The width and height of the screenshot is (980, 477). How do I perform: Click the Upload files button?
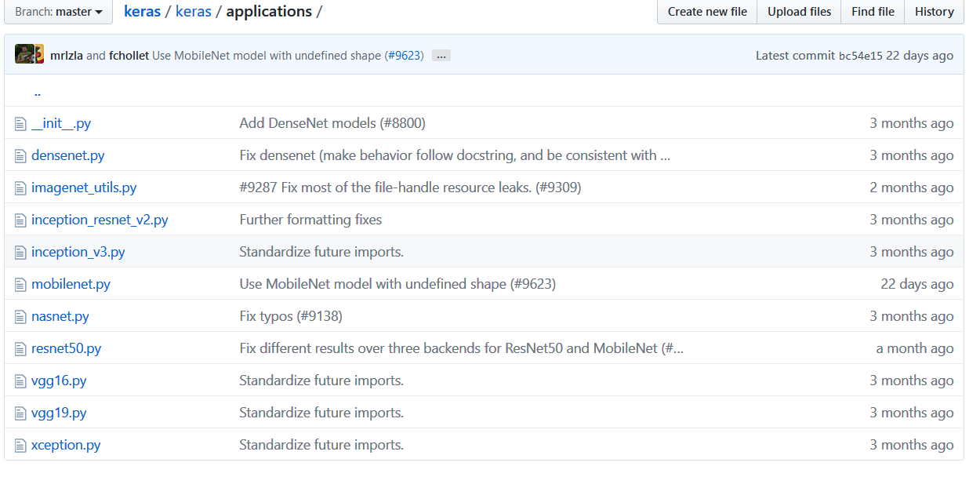click(x=799, y=12)
